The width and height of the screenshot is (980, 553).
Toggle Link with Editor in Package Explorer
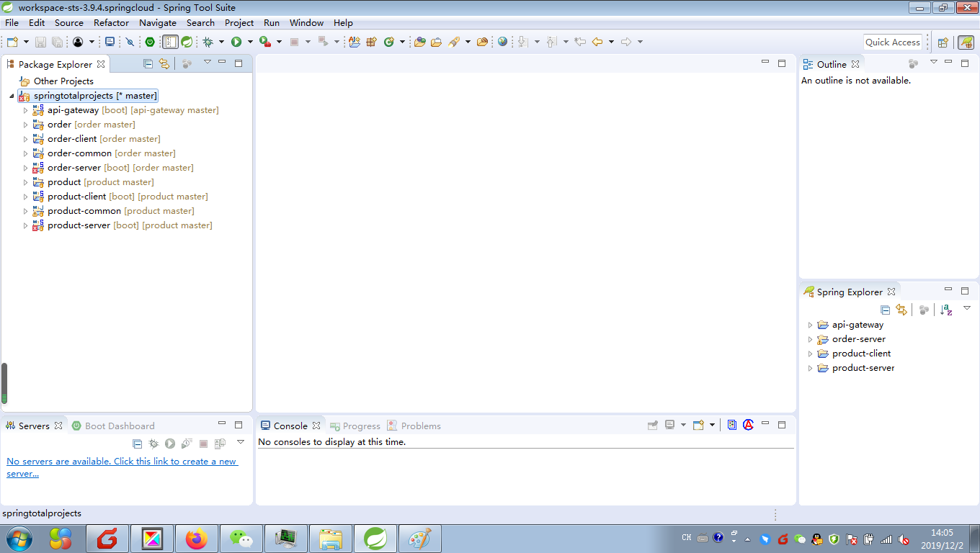(x=164, y=63)
